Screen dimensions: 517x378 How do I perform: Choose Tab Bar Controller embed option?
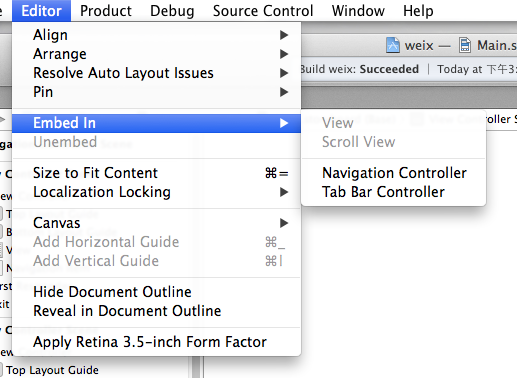383,192
